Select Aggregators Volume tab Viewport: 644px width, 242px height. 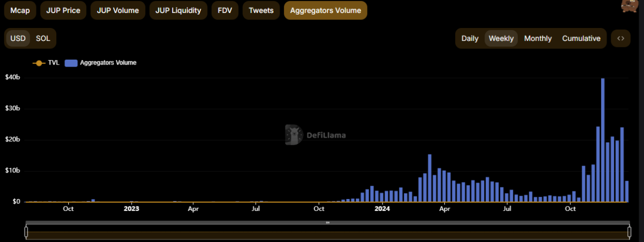325,10
